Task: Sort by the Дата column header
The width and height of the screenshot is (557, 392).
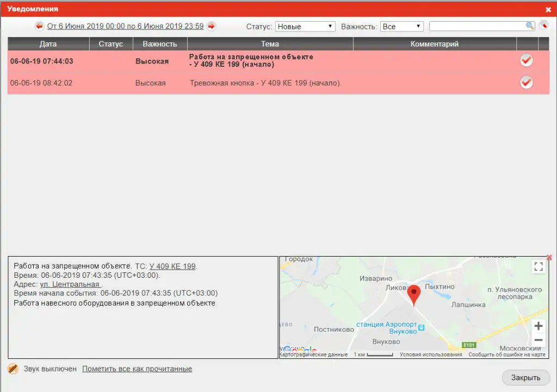Action: coord(48,44)
